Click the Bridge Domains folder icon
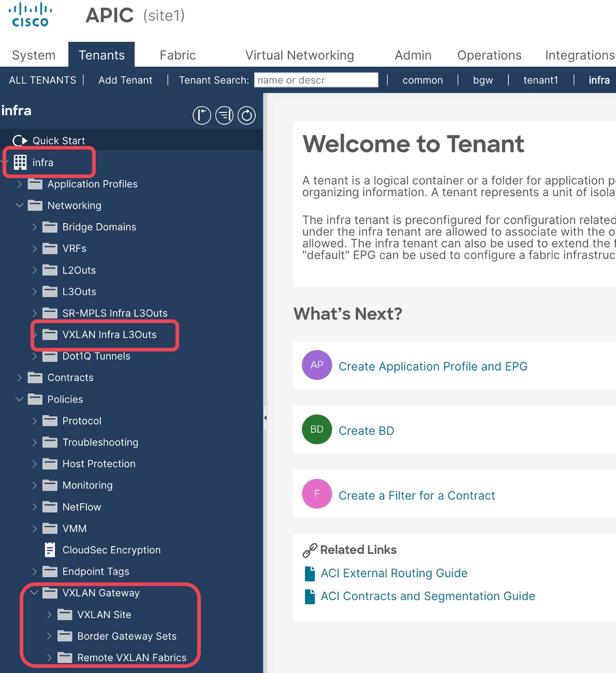616x673 pixels. (x=50, y=227)
